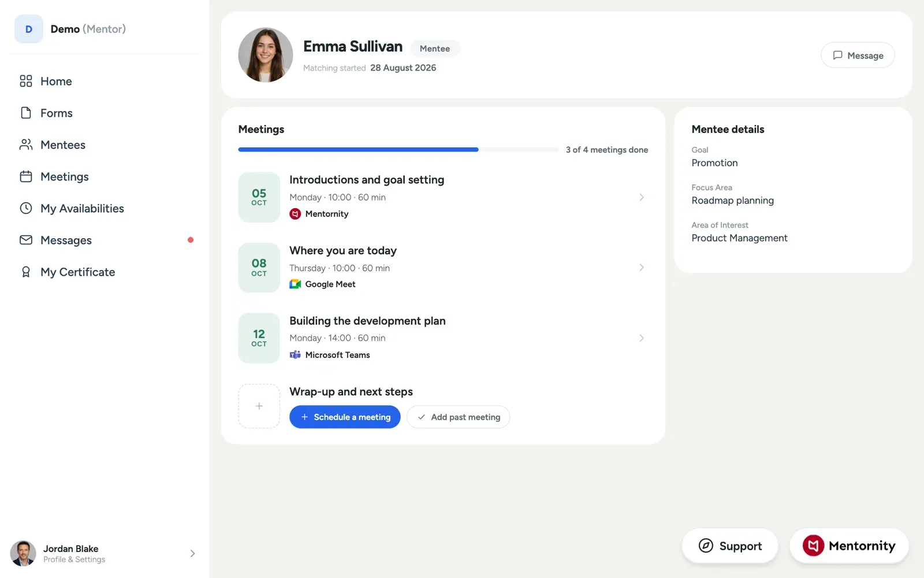This screenshot has width=924, height=578.
Task: Click the compass icon in Support button
Action: [x=706, y=546]
